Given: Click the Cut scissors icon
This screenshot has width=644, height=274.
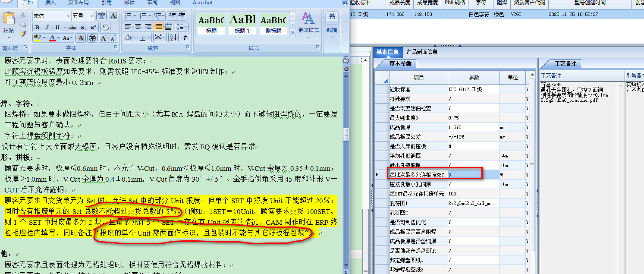Looking at the screenshot, I should click(x=22, y=15).
